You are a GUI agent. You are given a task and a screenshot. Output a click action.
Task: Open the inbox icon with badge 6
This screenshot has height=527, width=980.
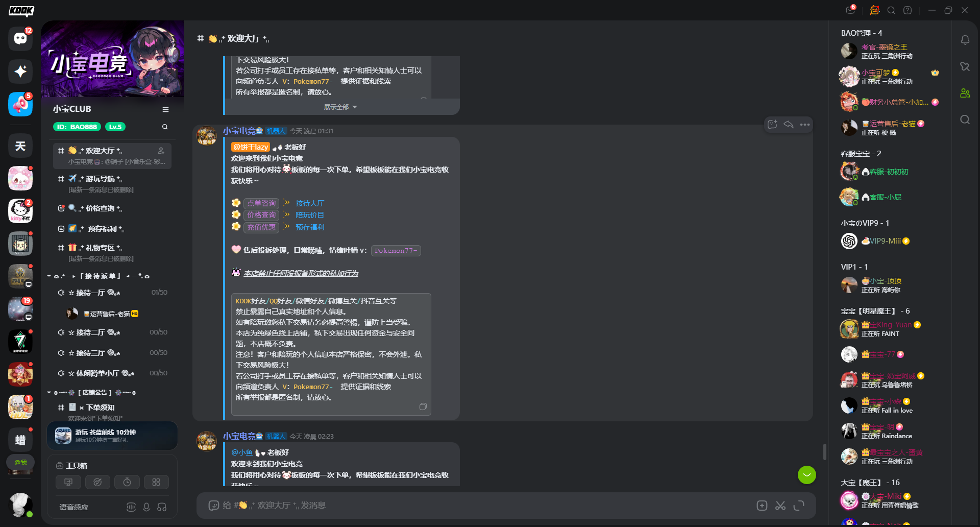850,10
